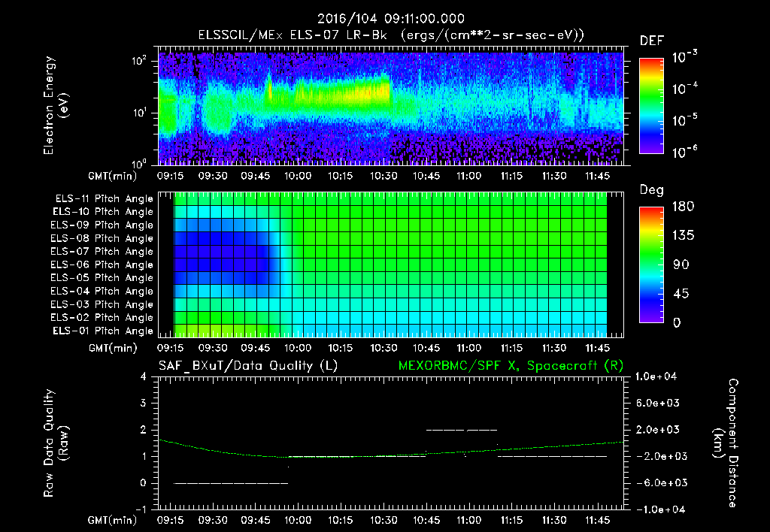Click the data quality segment at level 0
The width and height of the screenshot is (770, 532).
231,483
